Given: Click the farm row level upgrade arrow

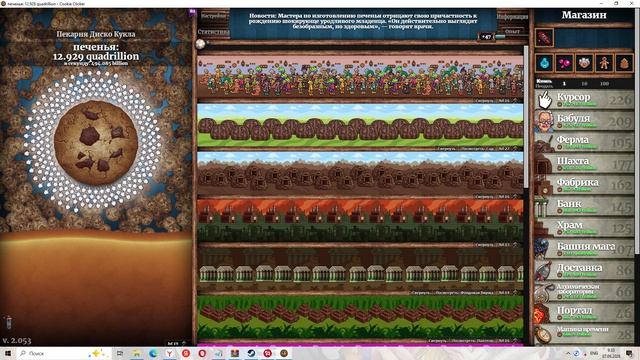Looking at the screenshot, I should click(x=516, y=149).
